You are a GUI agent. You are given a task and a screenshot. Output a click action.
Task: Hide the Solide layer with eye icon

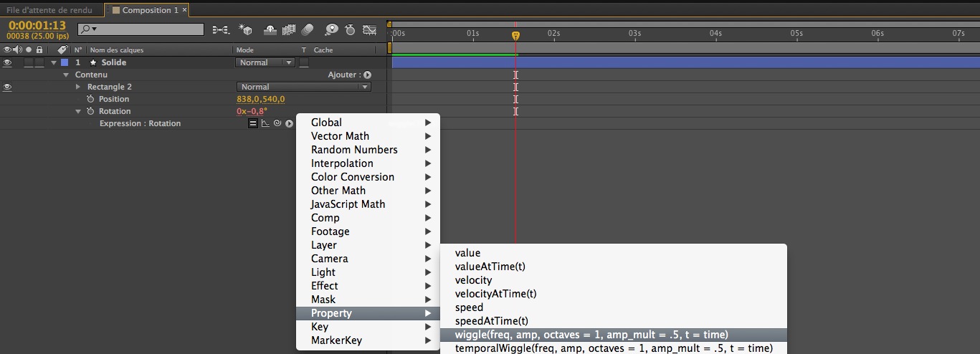coord(8,62)
